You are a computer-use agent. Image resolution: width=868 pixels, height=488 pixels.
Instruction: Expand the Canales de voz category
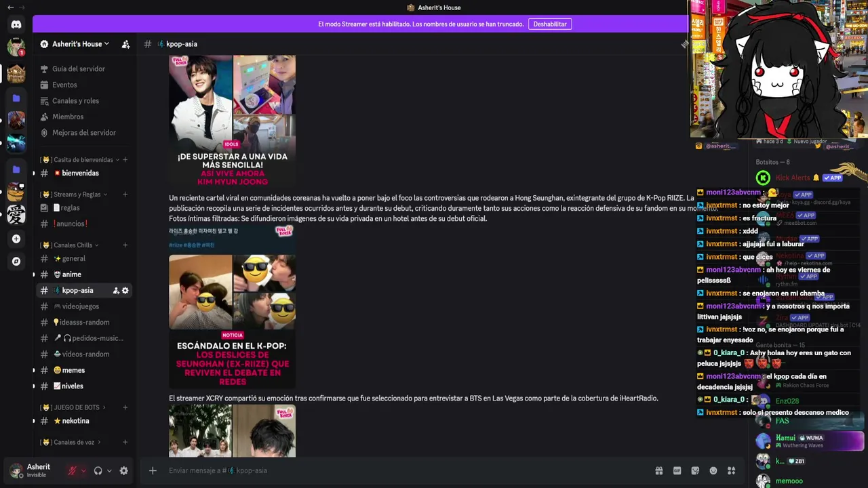(x=71, y=443)
